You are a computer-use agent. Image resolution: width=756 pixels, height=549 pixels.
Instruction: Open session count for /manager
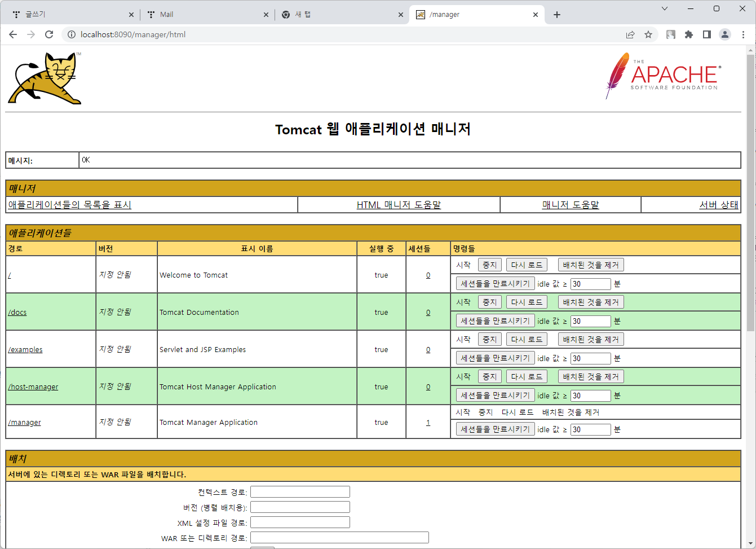428,422
